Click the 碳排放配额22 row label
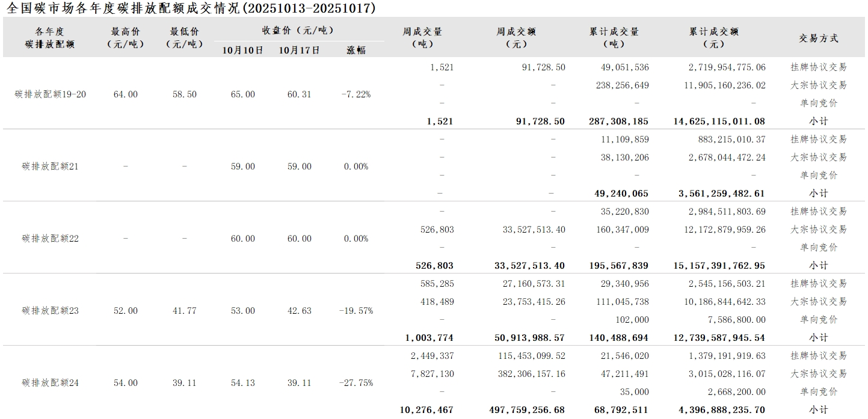This screenshot has height=419, width=868. pos(51,239)
